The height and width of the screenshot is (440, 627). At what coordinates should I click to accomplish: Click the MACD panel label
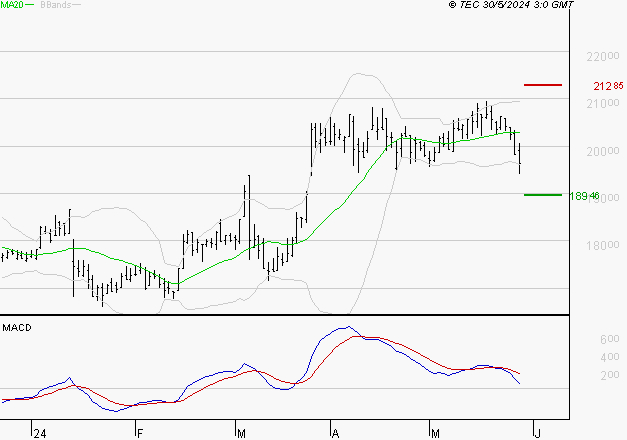17,328
